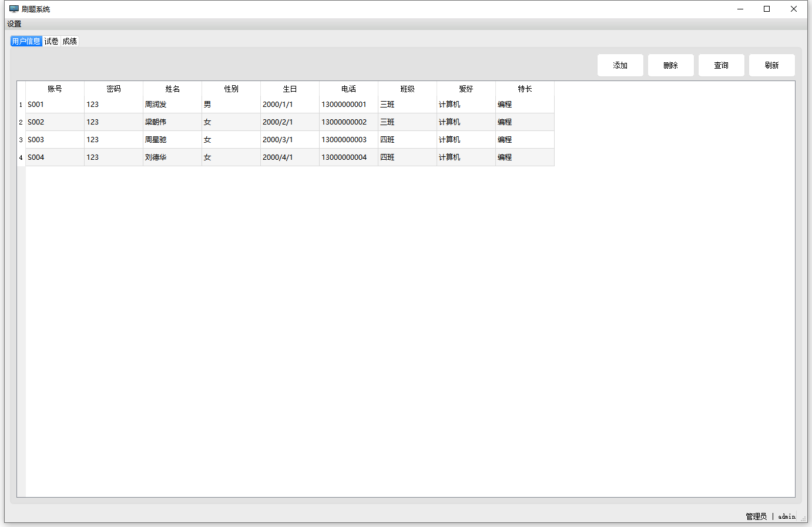Click the 性别 column header
Viewport: 812px width, 527px height.
point(231,89)
